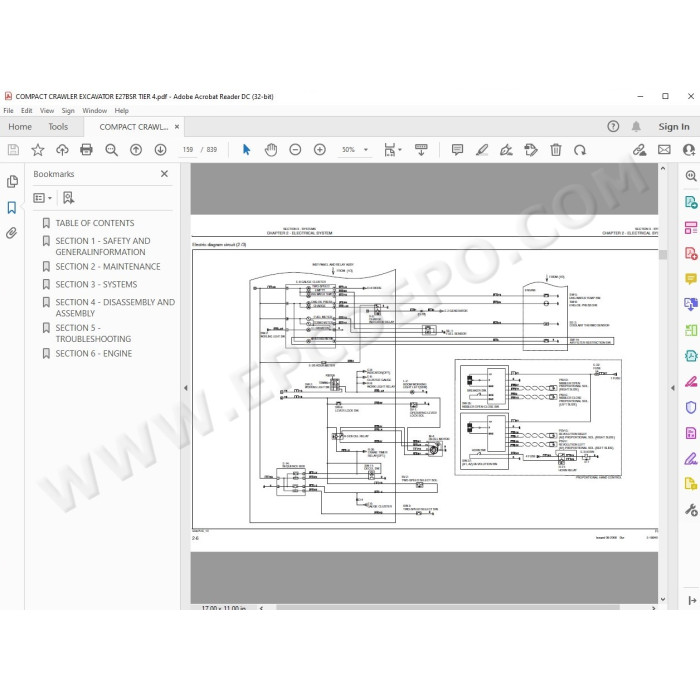This screenshot has height=700, width=700.
Task: Click the collapse tools pane arrow icon
Action: point(692,600)
